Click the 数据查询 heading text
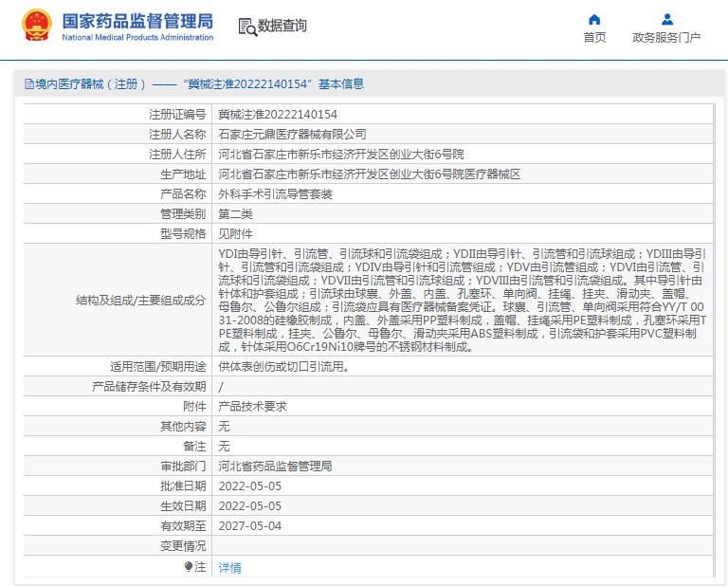This screenshot has width=728, height=586. click(x=282, y=26)
